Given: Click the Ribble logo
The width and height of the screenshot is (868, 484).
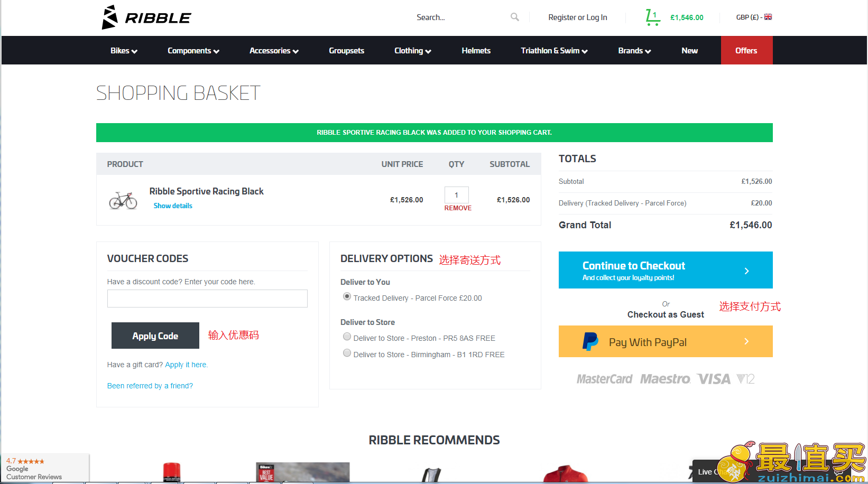Looking at the screenshot, I should coord(146,17).
